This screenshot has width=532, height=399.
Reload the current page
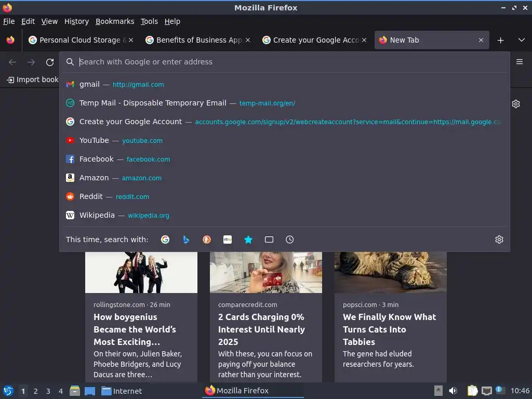[x=50, y=62]
